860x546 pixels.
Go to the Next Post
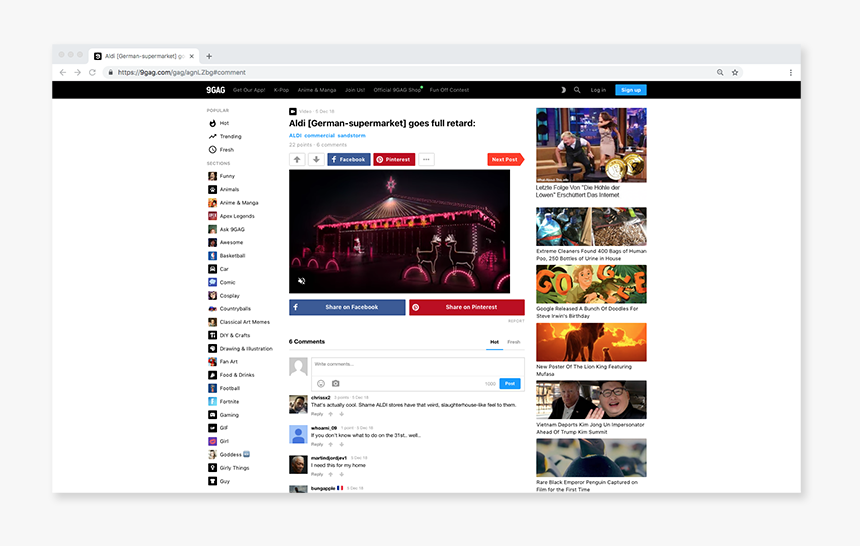pyautogui.click(x=505, y=159)
